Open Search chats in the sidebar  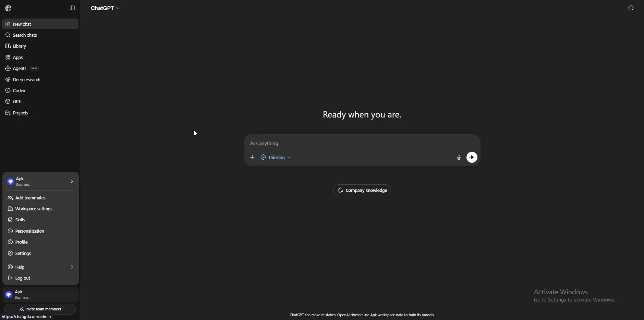point(40,35)
